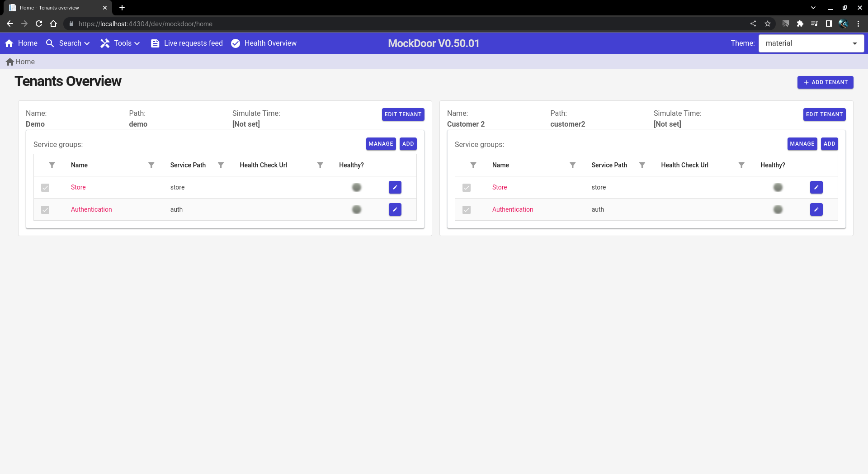The height and width of the screenshot is (474, 868).
Task: Click the Home icon in the navbar
Action: click(9, 43)
